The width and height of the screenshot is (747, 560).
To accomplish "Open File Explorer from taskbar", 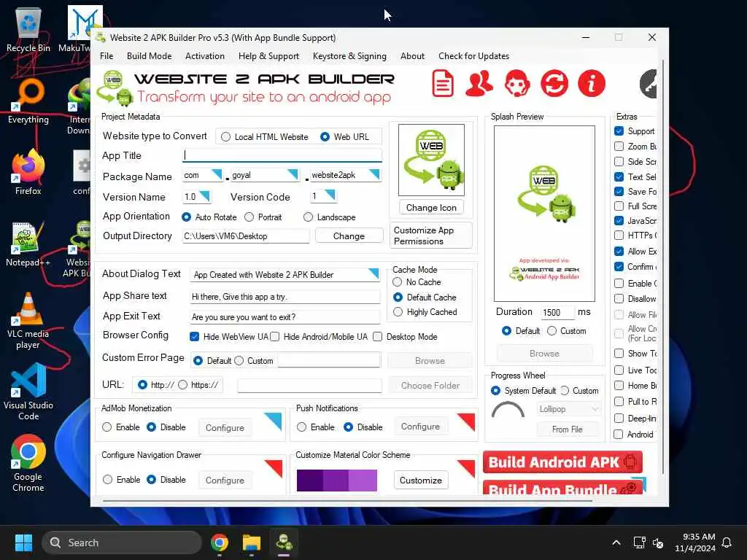I will click(x=252, y=542).
